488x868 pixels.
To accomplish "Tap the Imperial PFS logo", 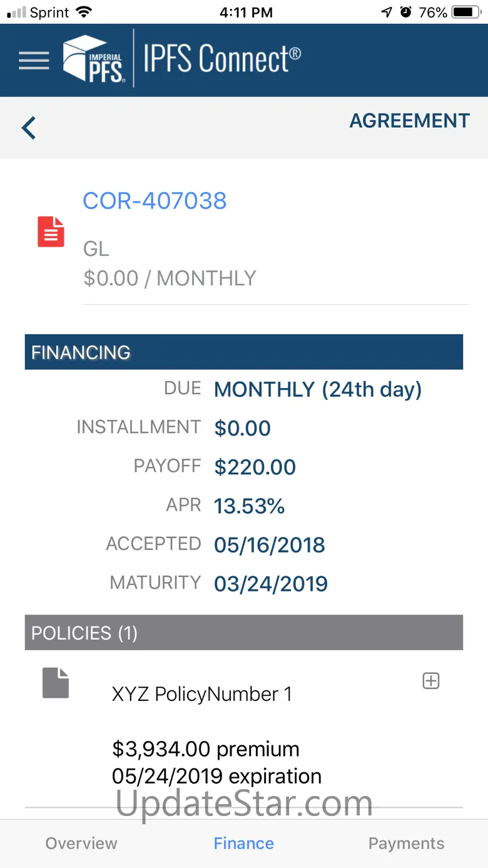I will (x=94, y=59).
